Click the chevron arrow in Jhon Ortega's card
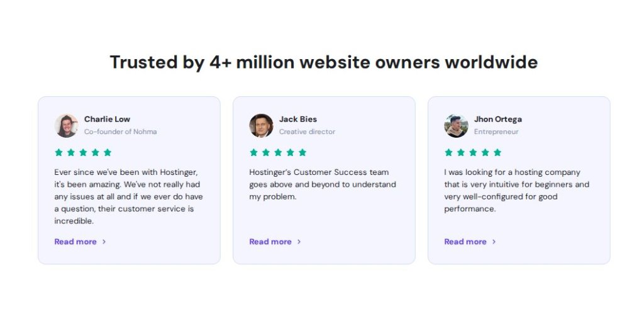The image size is (644, 312). click(494, 242)
